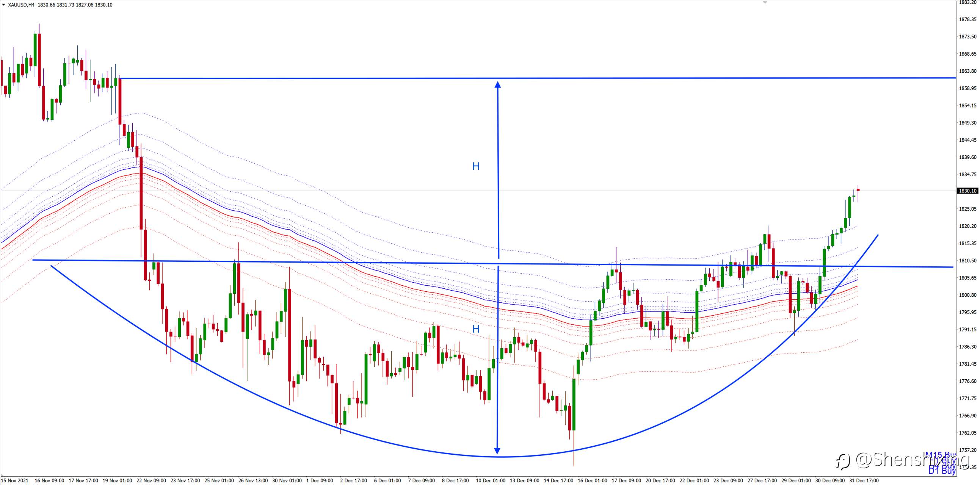Click the gray chart shift triangle marker
Screen dimensions: 980x485
coord(765,2)
